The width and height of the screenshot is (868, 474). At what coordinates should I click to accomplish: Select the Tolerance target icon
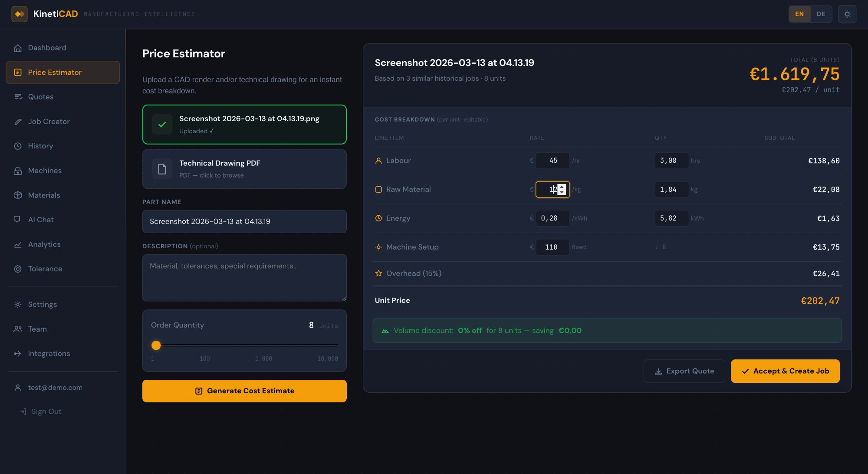pos(18,269)
